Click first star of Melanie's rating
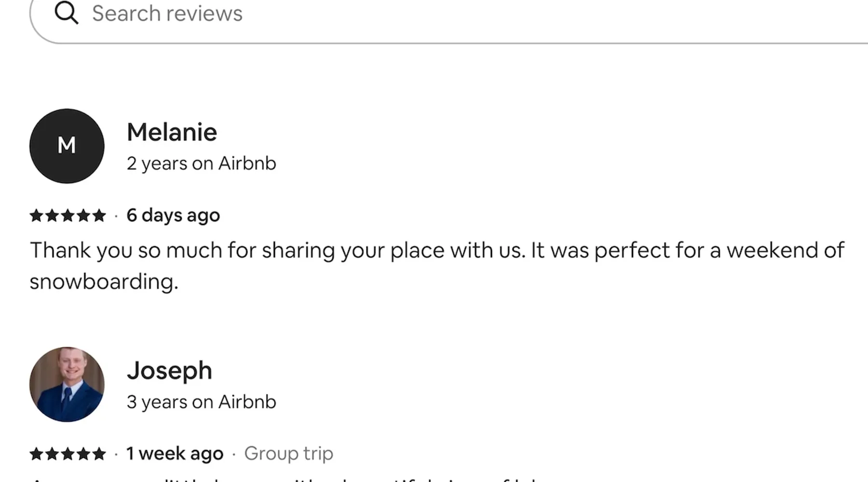 36,215
